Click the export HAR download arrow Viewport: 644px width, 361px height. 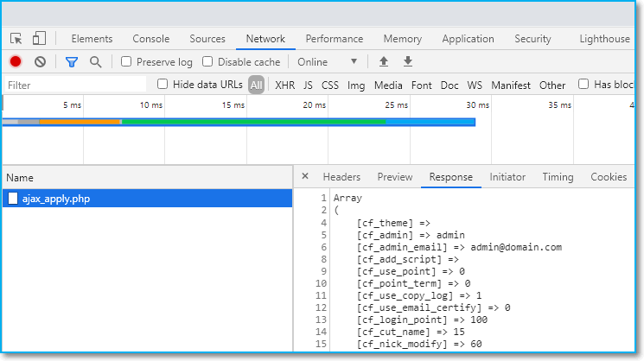(408, 62)
